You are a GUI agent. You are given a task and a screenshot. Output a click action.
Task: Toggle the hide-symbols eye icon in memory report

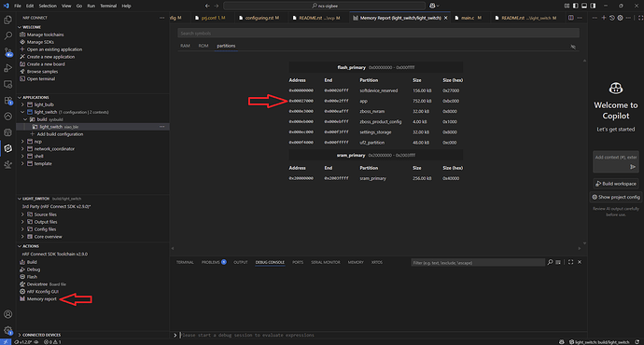click(573, 47)
